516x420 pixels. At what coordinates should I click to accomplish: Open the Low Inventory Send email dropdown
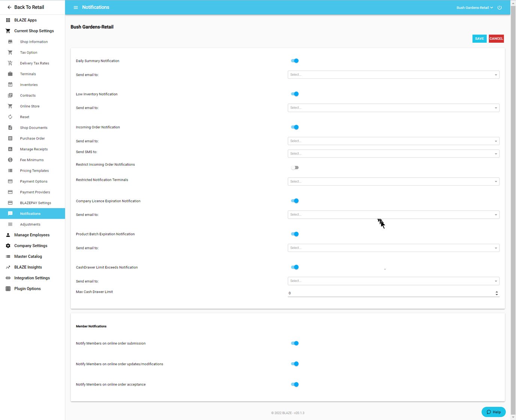pyautogui.click(x=393, y=108)
